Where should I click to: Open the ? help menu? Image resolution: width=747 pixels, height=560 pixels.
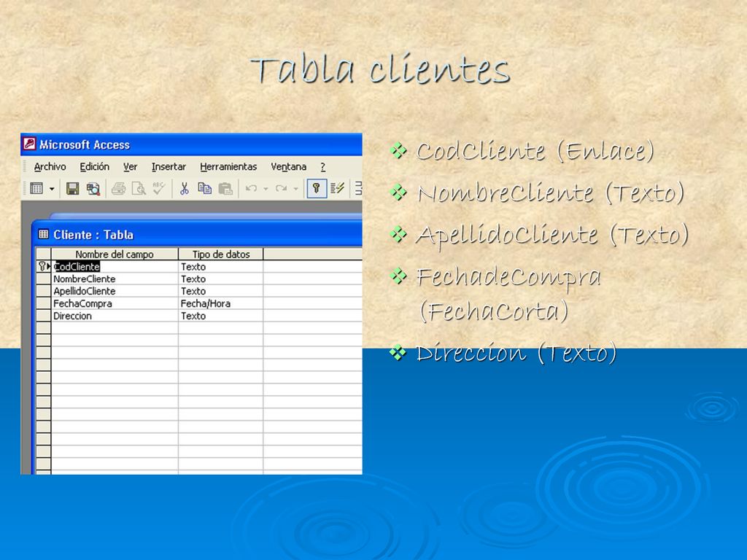(322, 167)
